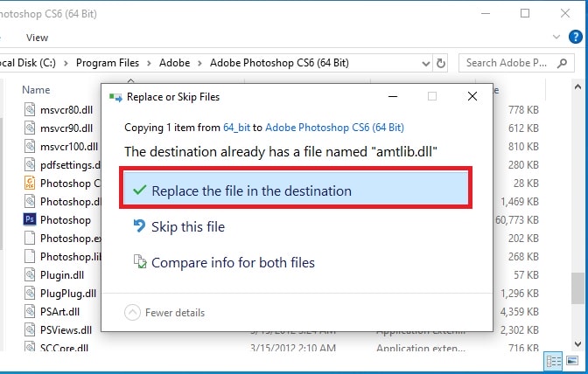Select pdfsettings file icon
Viewport: 588px width, 374px height.
[30, 164]
